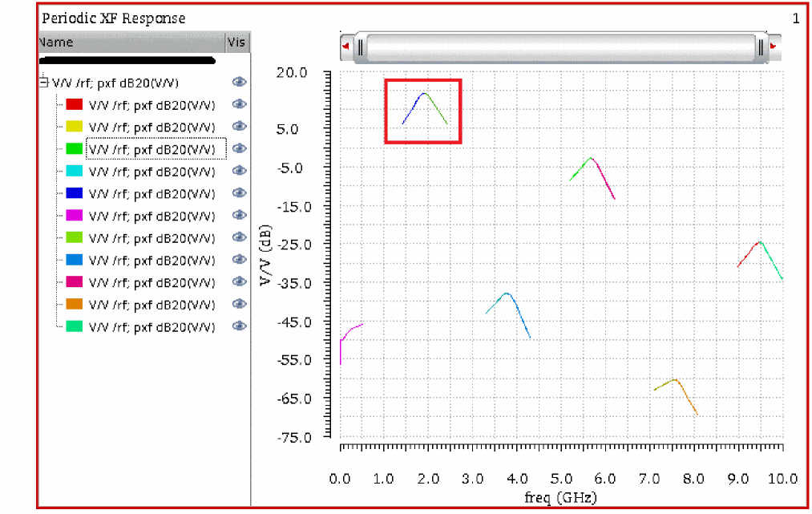
Task: Click the left grip handle of zoom bar
Action: point(361,47)
